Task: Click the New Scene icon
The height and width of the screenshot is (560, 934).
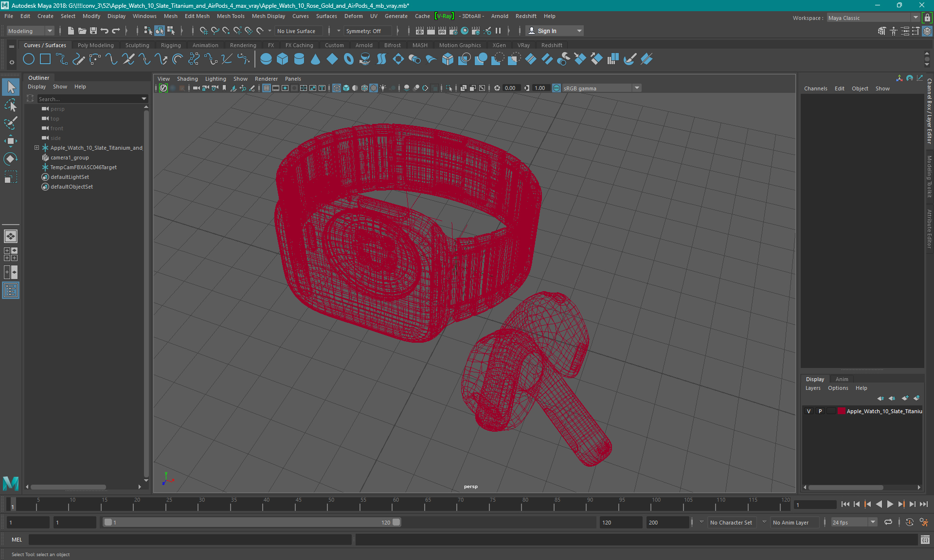Action: tap(71, 31)
